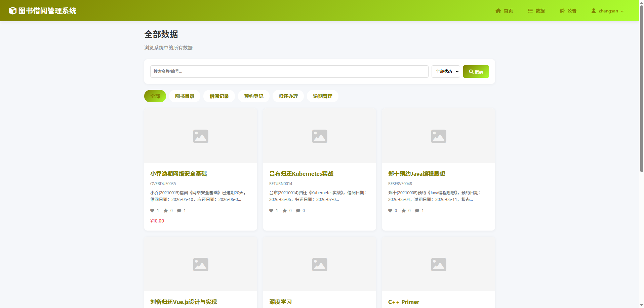Viewport: 644px width, 308px height.
Task: Click description text starting 郑十(20210008)预约
Action: tap(434, 196)
